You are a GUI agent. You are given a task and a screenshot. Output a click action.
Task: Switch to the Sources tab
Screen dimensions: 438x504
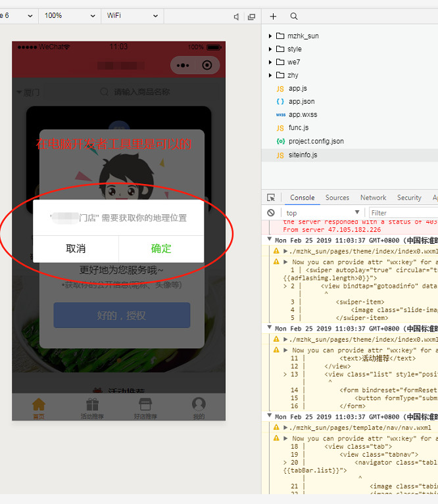tap(337, 198)
